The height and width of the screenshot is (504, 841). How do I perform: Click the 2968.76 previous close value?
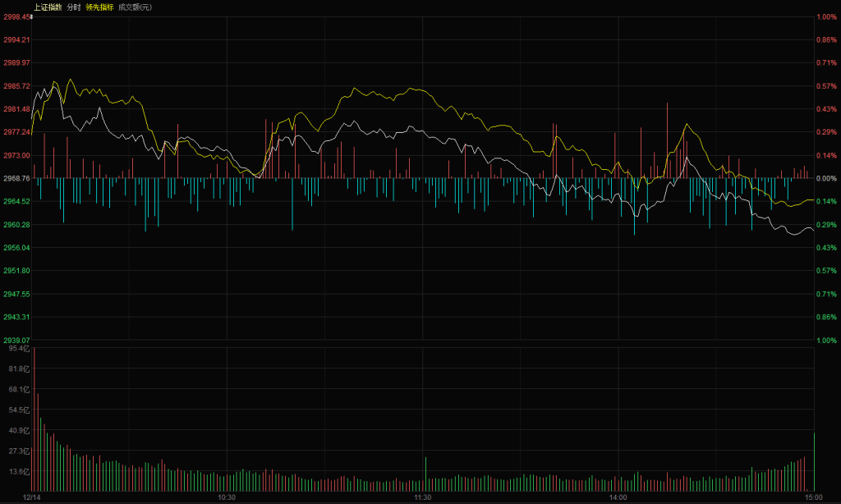point(16,179)
